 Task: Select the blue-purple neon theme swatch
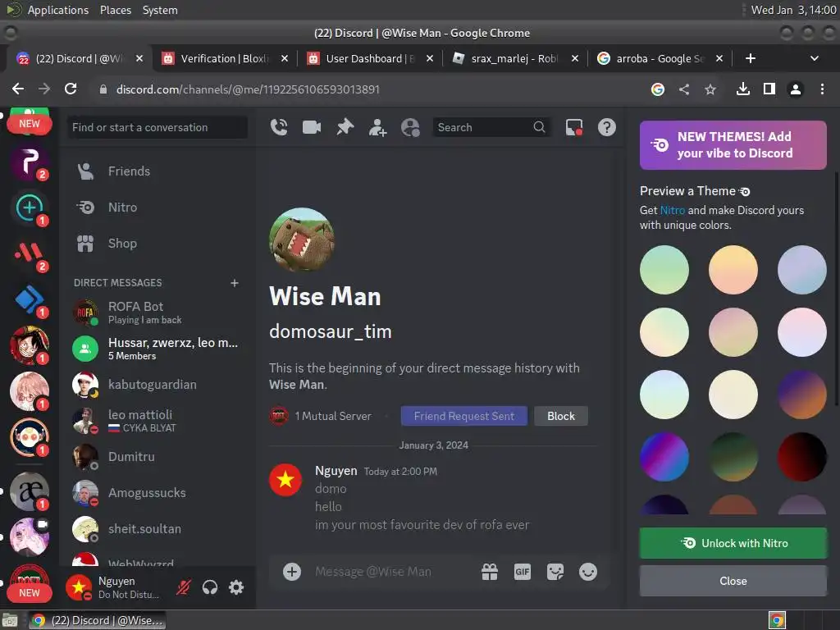click(x=664, y=457)
